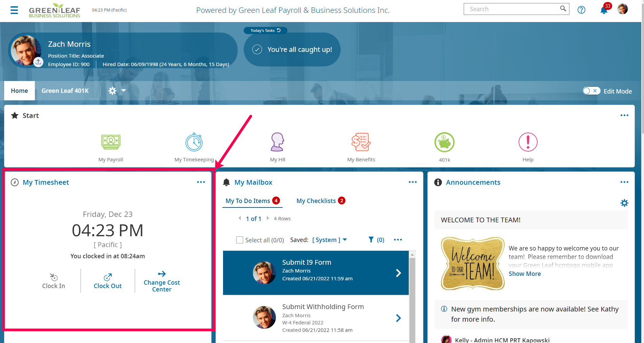The image size is (644, 343).
Task: Click Change Cost Center
Action: point(162,281)
